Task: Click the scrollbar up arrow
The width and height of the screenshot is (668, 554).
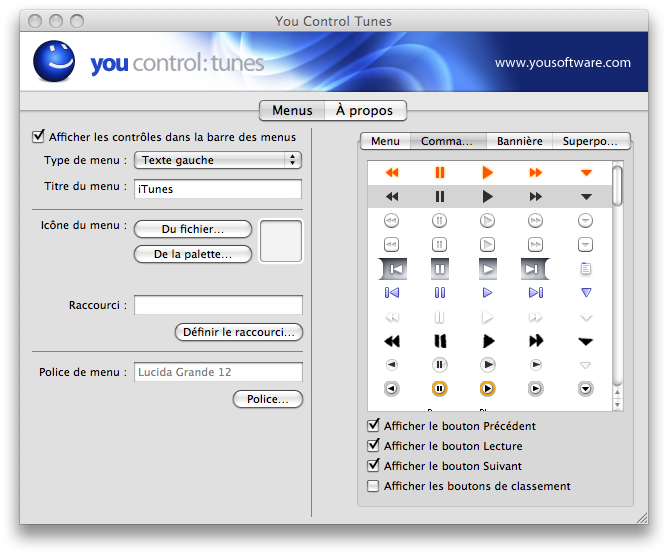Action: (x=617, y=392)
